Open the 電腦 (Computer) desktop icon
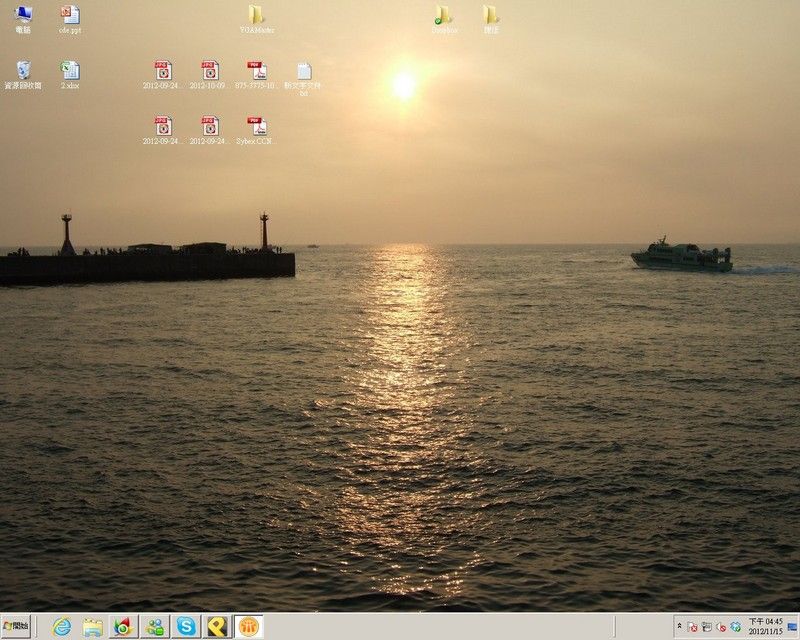Viewport: 800px width, 640px height. tap(23, 17)
